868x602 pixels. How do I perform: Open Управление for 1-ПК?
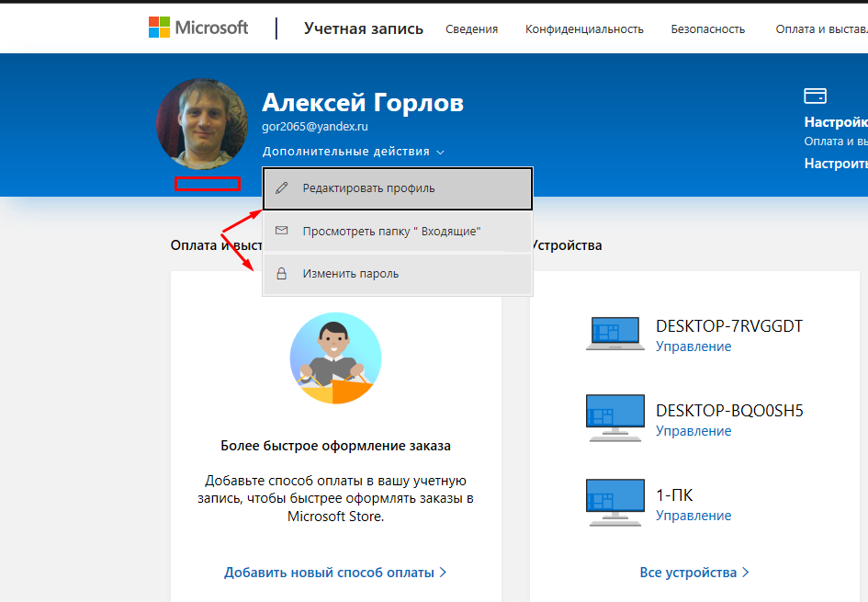[693, 516]
